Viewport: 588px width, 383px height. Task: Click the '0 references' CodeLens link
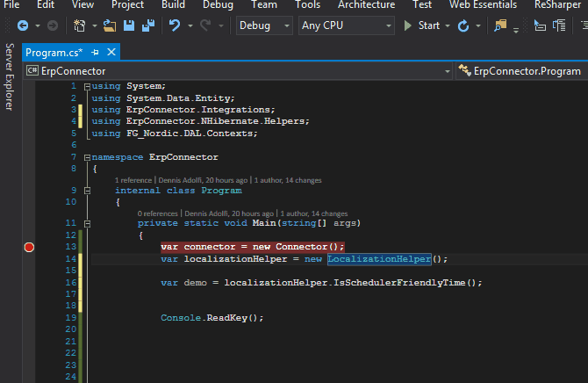tap(157, 213)
